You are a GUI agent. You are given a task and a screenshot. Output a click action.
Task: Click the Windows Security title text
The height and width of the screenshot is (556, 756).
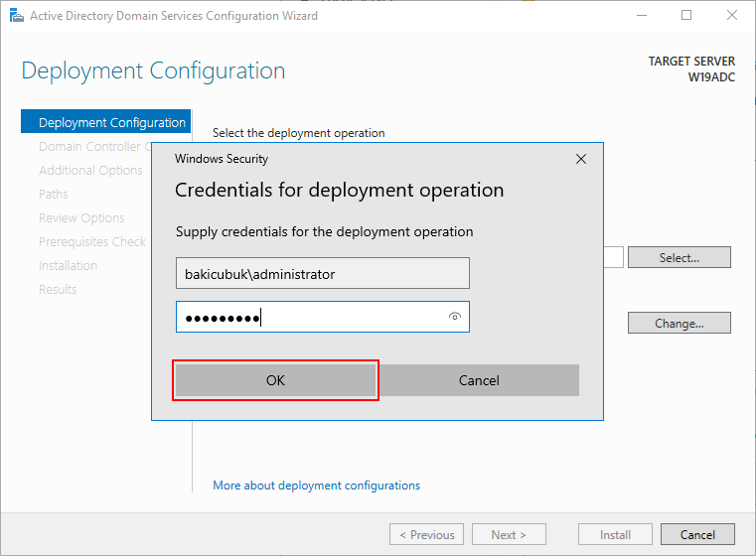tap(222, 159)
